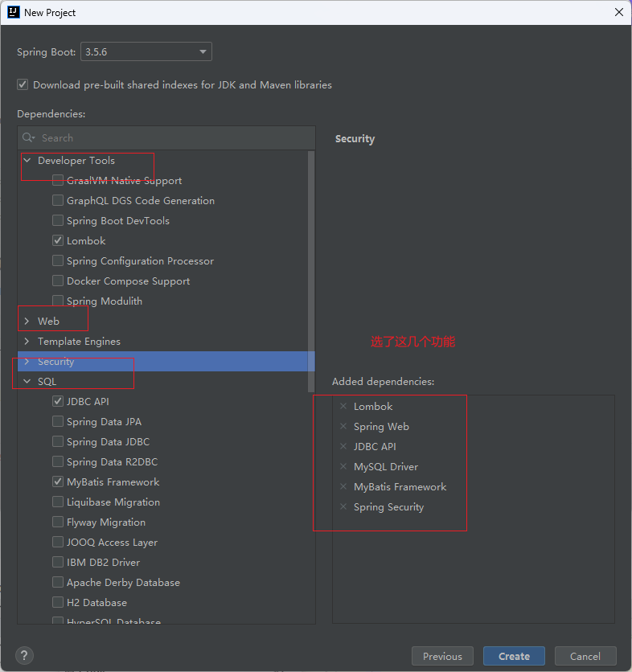
Task: Remove MySQL Driver from added dependencies
Action: 343,467
